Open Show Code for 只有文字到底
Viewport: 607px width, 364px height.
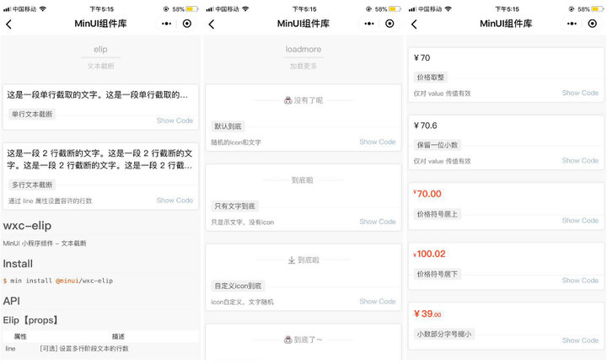pyautogui.click(x=377, y=222)
